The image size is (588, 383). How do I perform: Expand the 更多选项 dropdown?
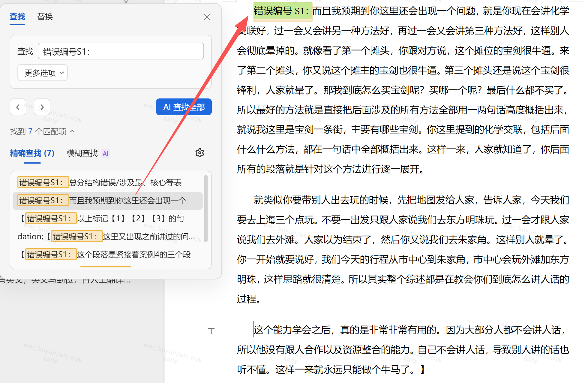click(43, 73)
